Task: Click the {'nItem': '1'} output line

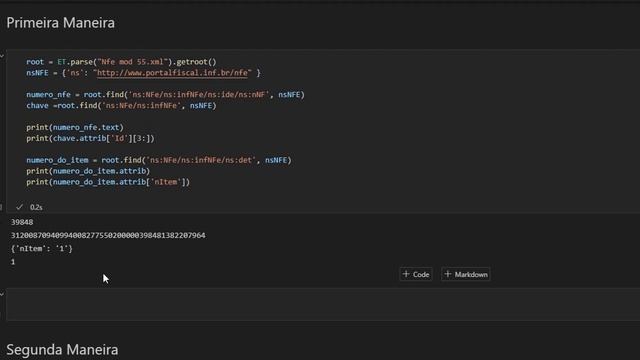Action: [42, 248]
